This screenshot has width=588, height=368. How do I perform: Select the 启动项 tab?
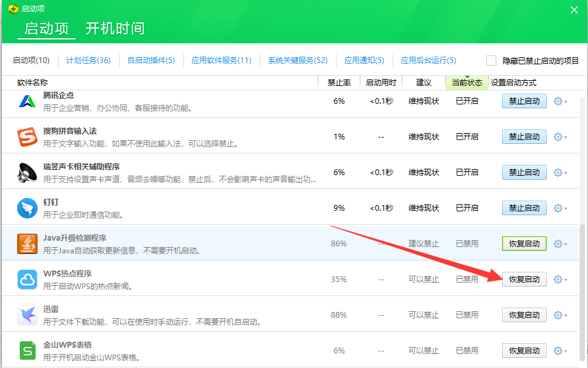coord(46,28)
